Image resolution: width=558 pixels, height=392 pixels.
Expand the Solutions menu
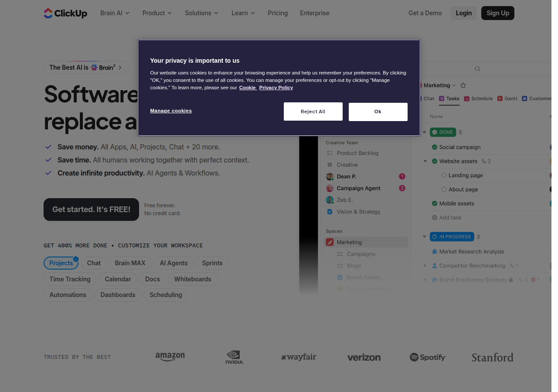tap(201, 13)
